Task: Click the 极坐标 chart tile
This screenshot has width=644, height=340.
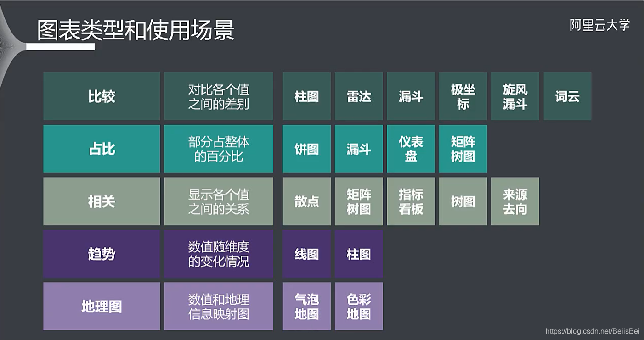Action: click(463, 96)
